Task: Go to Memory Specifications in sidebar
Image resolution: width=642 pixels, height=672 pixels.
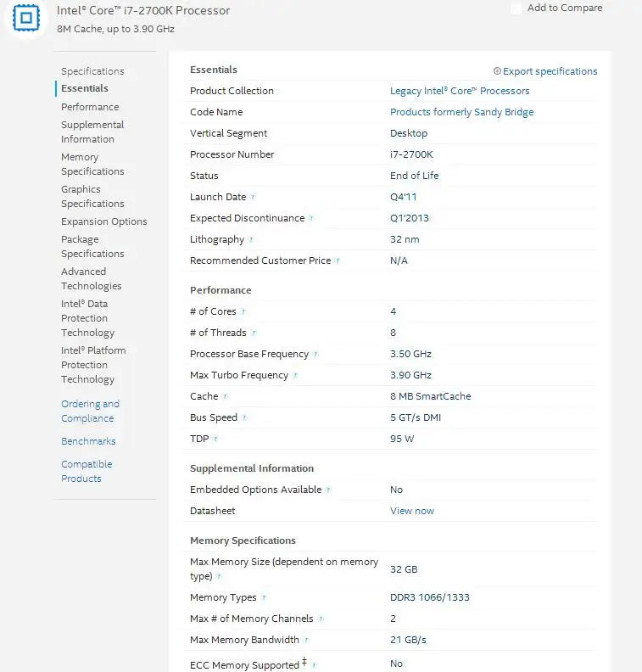Action: point(92,164)
